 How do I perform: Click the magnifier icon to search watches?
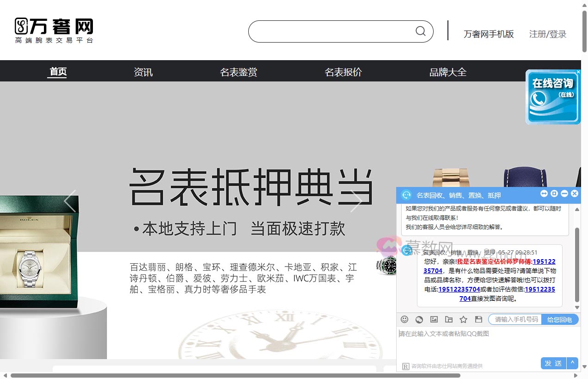tap(420, 31)
